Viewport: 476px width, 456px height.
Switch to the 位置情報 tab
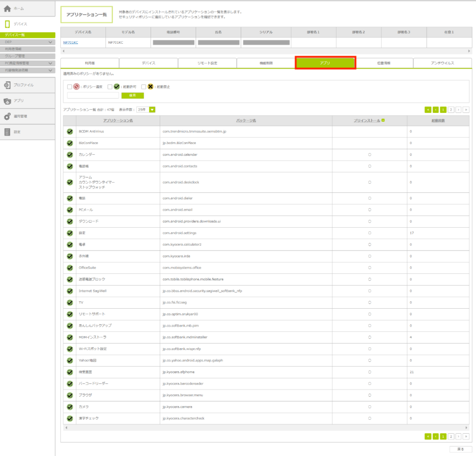(x=383, y=63)
